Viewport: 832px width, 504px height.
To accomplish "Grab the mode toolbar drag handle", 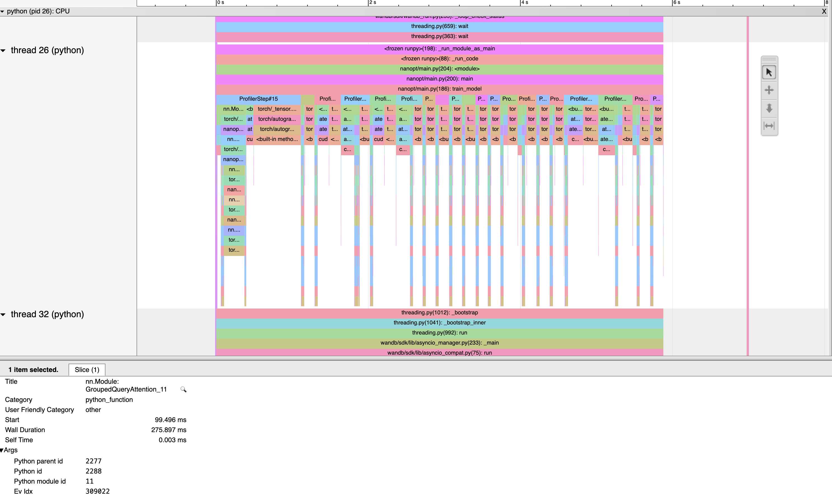I will click(x=769, y=59).
